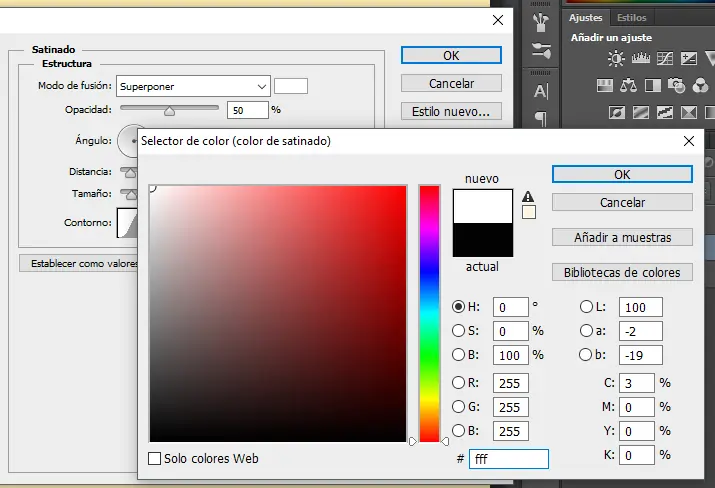Image resolution: width=715 pixels, height=488 pixels.
Task: Add a Channel Mixer adjustment
Action: pos(700,85)
